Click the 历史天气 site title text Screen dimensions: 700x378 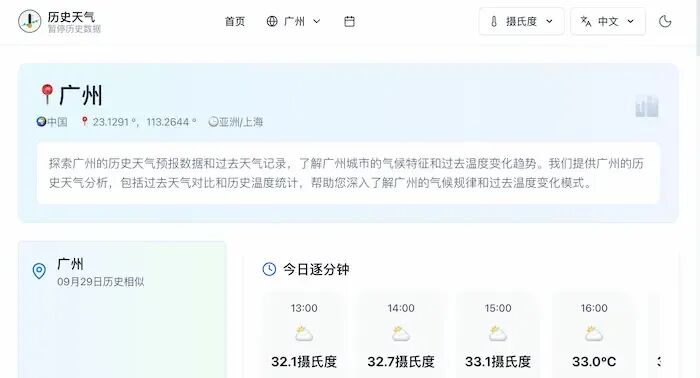pyautogui.click(x=71, y=17)
